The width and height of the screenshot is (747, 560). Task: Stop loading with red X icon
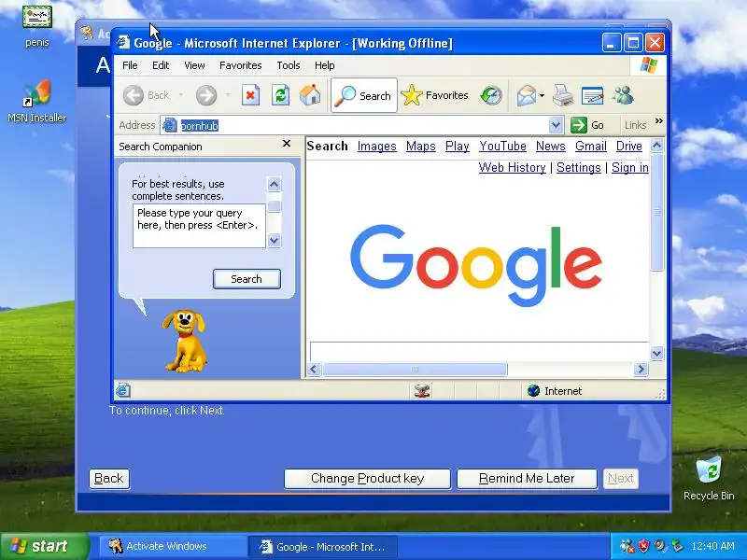pyautogui.click(x=250, y=96)
